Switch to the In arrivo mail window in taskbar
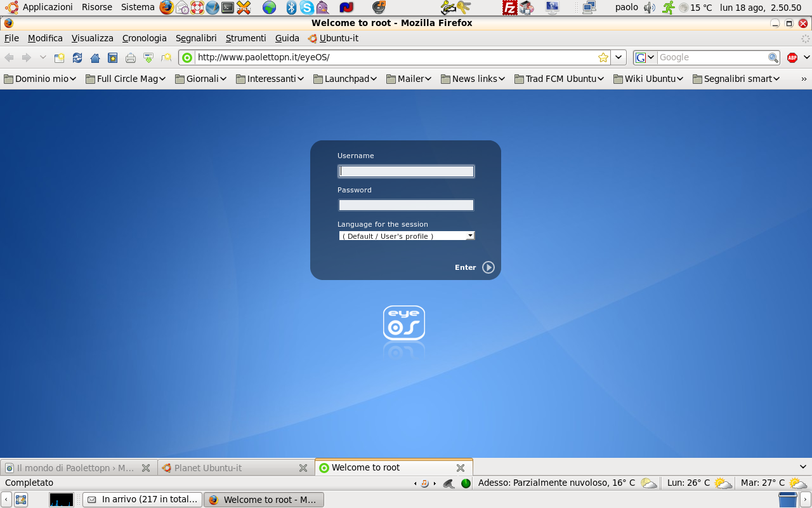 tap(143, 500)
